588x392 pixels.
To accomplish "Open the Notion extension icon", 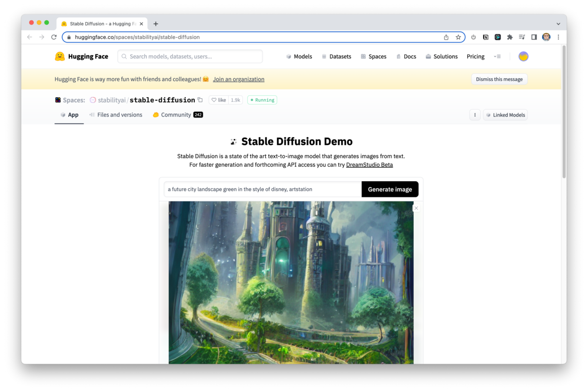I will coord(485,37).
